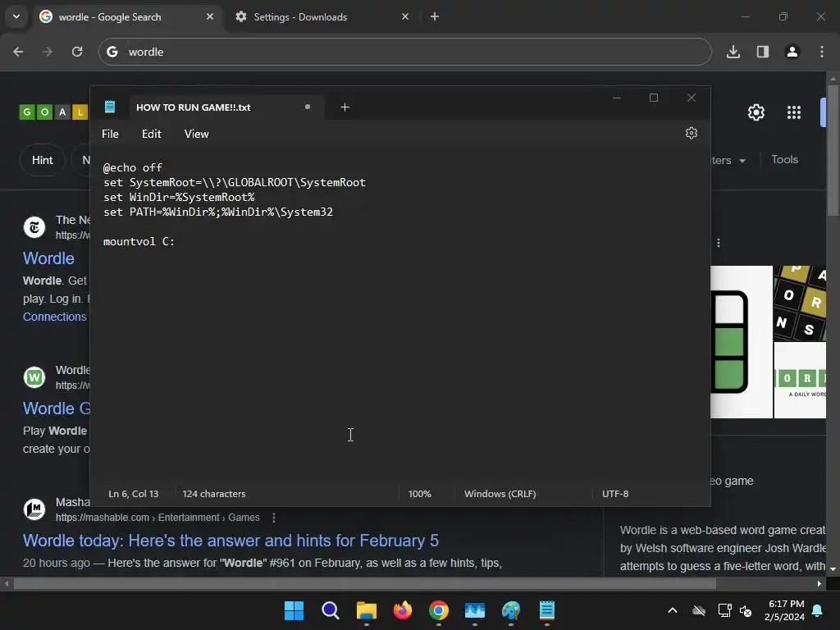Click the green W Wordle site favicon
The width and height of the screenshot is (840, 630).
pyautogui.click(x=34, y=377)
